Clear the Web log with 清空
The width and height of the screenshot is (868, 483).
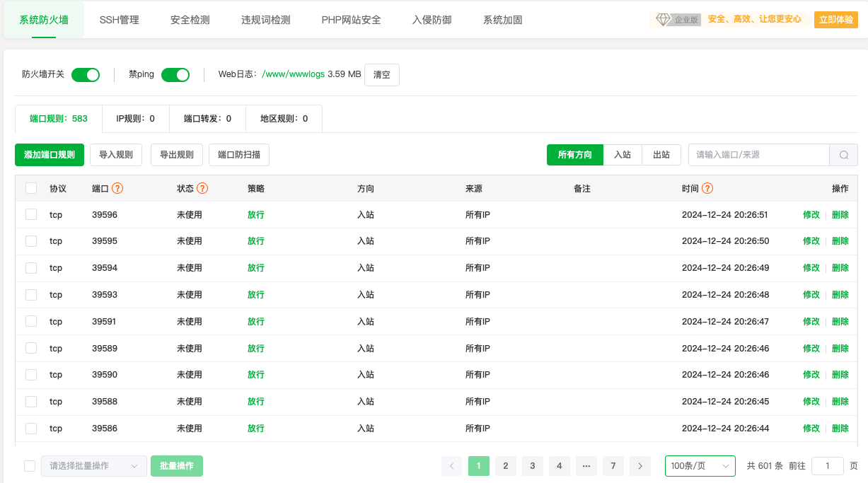(382, 75)
